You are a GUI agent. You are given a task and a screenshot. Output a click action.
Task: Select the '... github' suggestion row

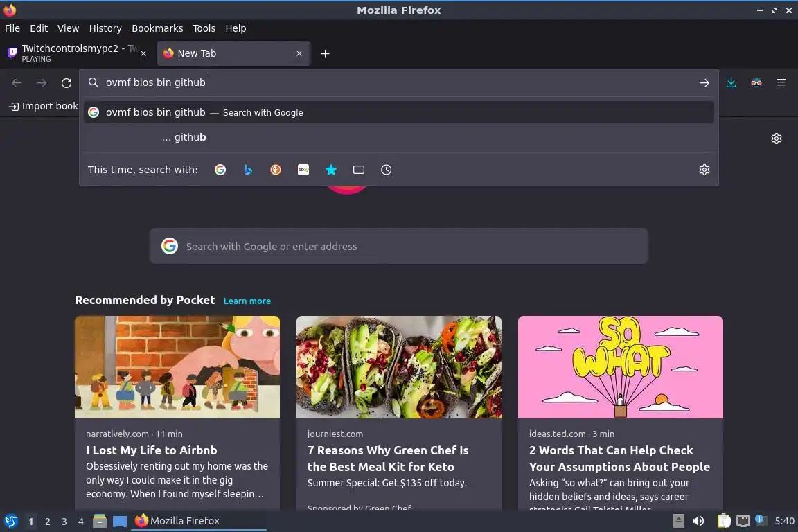coord(399,137)
